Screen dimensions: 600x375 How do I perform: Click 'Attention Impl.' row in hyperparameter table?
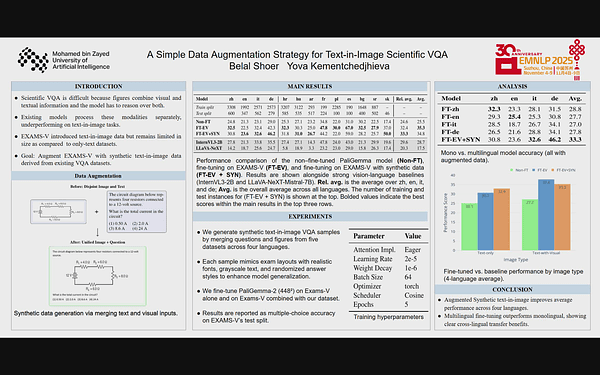point(388,249)
